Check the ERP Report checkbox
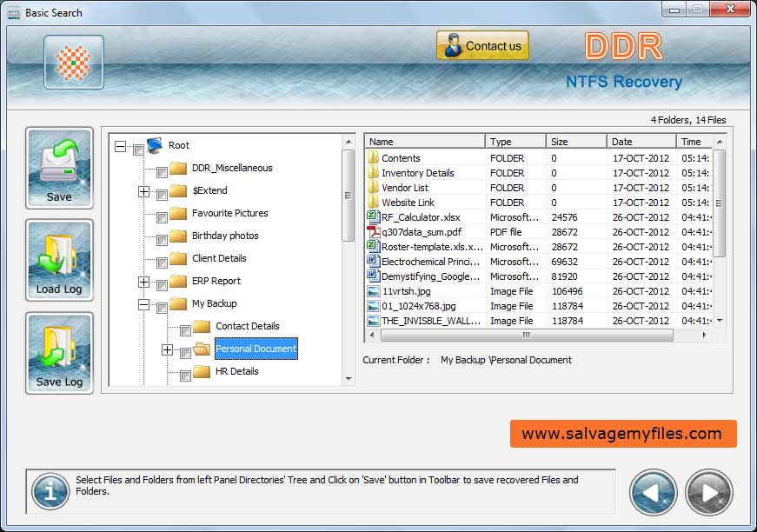 [x=162, y=285]
